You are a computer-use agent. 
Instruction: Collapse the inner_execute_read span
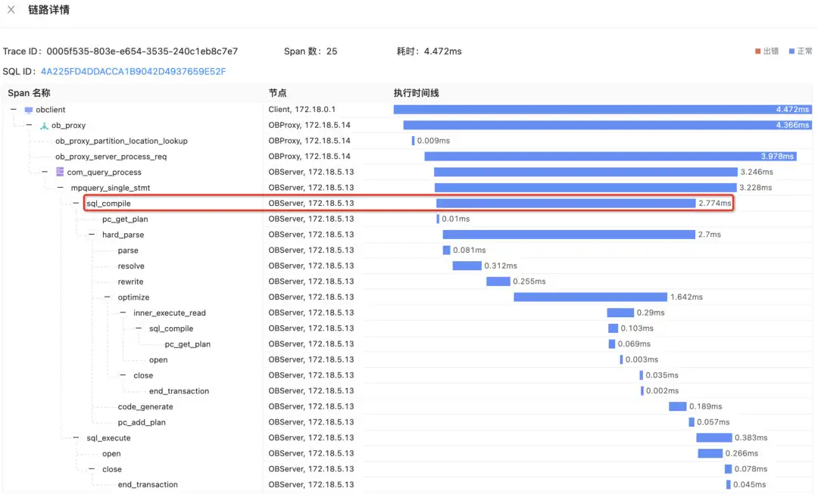(x=123, y=313)
